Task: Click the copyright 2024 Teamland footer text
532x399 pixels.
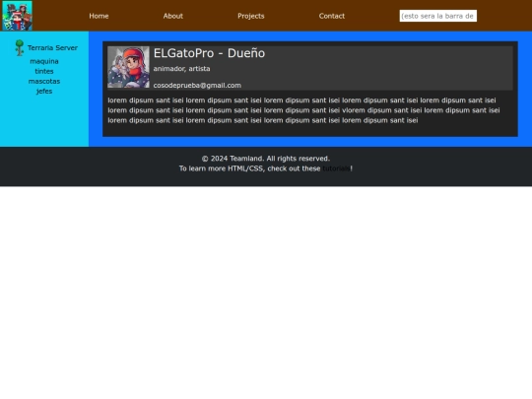Action: 266,159
